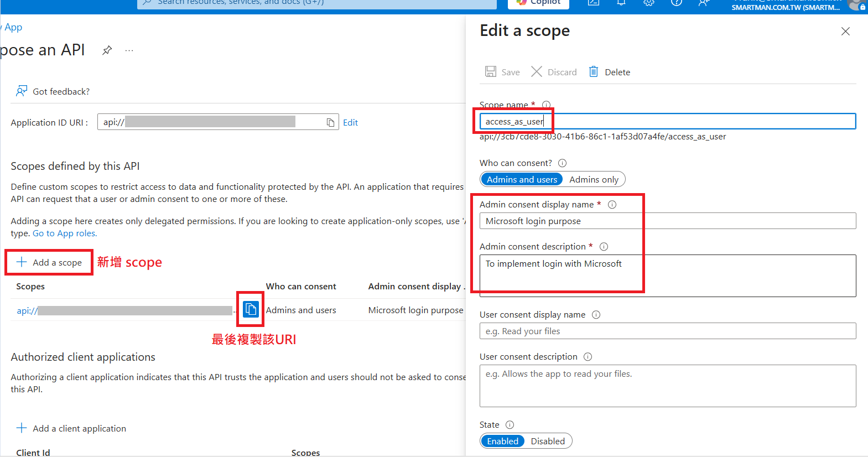Screen dimensions: 868x457
Task: Show info for User consent description
Action: tap(588, 356)
